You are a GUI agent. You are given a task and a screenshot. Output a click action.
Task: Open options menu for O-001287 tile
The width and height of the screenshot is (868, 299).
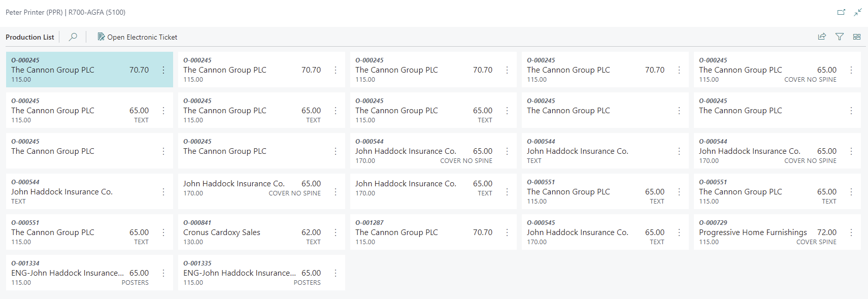point(507,232)
